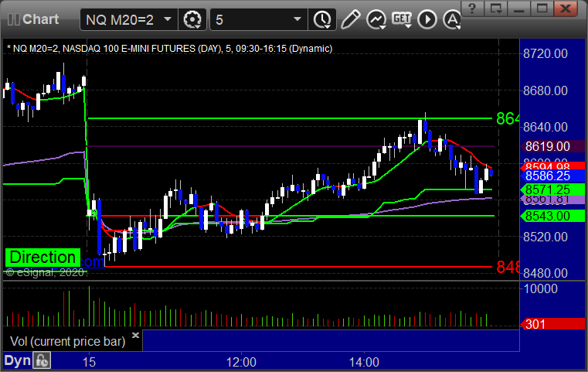Screen dimensions: 588x372
Task: Click the 14:00 time axis label
Action: pos(364,362)
